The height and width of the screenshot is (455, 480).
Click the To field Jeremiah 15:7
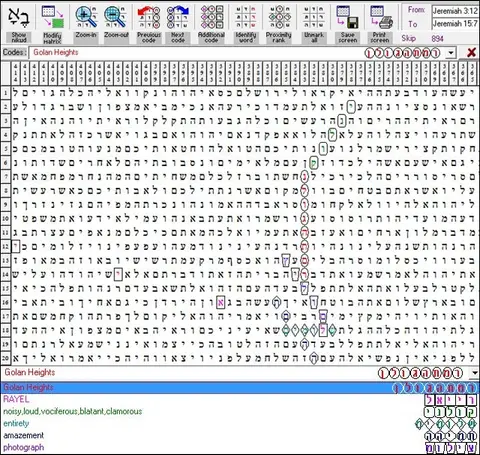pyautogui.click(x=455, y=24)
